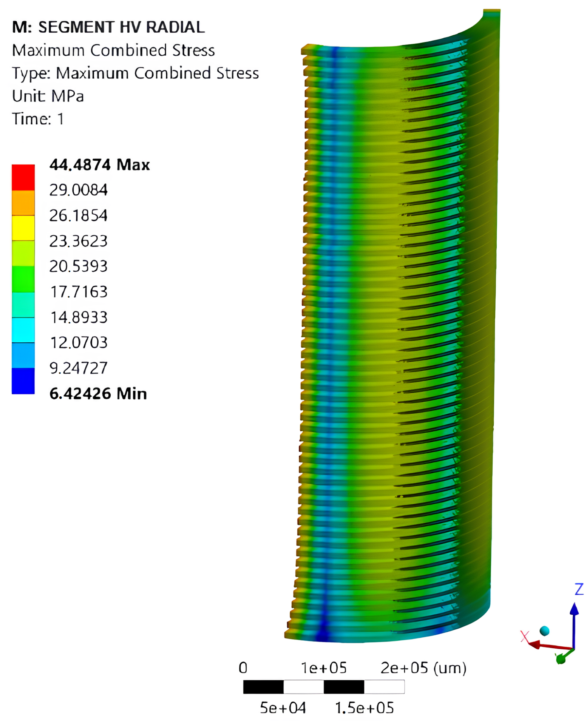The width and height of the screenshot is (588, 721).
Task: Click the 'M: SEGMENT HV RADIAL' title
Action: click(x=108, y=27)
